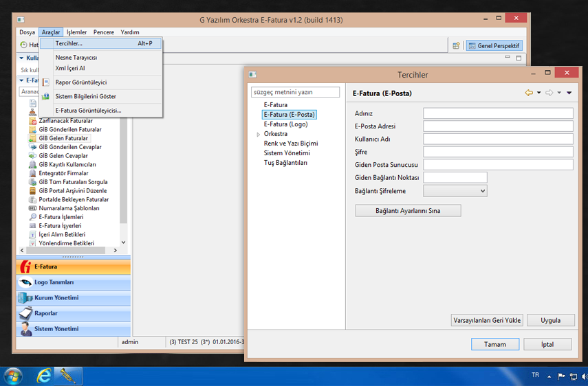Click the GİB Gönderilen Faturalar icon
The height and width of the screenshot is (386, 588).
(x=32, y=130)
